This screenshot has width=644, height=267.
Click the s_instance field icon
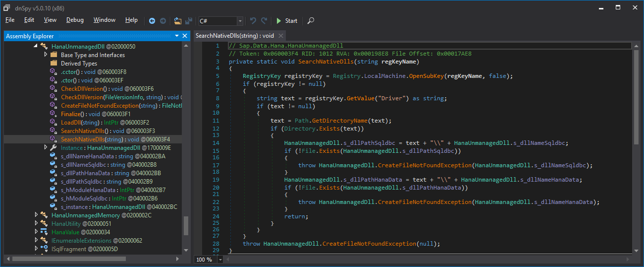[54, 206]
